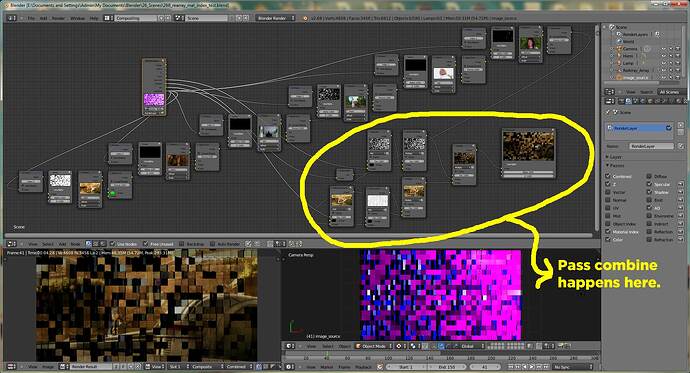Screen dimensions: 690x373
Task: Toggle Camera visibility eye in outliner
Action: (664, 49)
